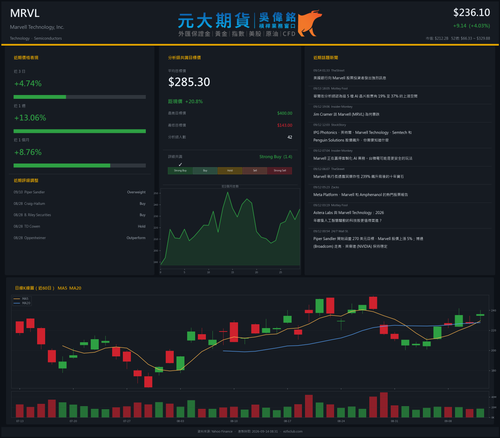The width and height of the screenshot is (500, 438).
Task: Click the +8.76% progress bar
Action: [80, 165]
